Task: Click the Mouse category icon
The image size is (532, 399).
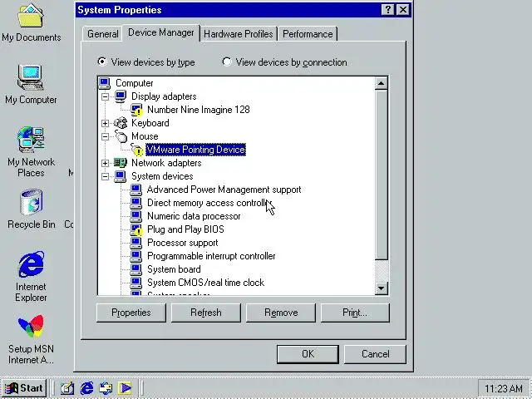Action: click(x=121, y=136)
